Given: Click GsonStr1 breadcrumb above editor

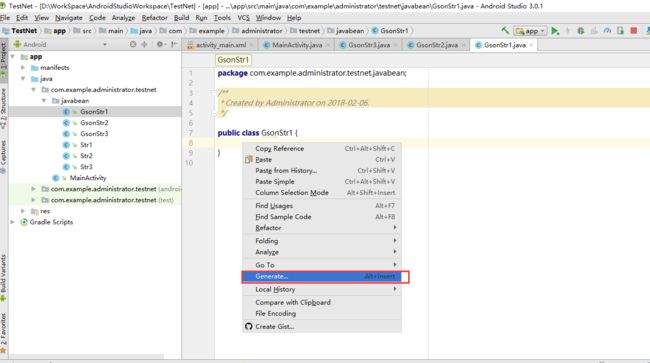Looking at the screenshot, I should [x=233, y=60].
